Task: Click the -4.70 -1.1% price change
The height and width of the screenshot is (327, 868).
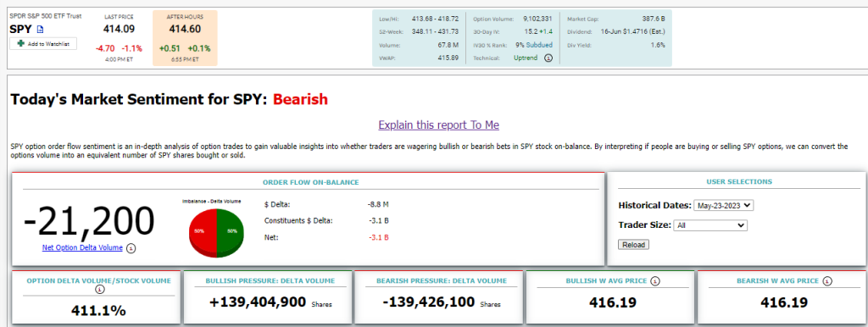Action: 119,48
